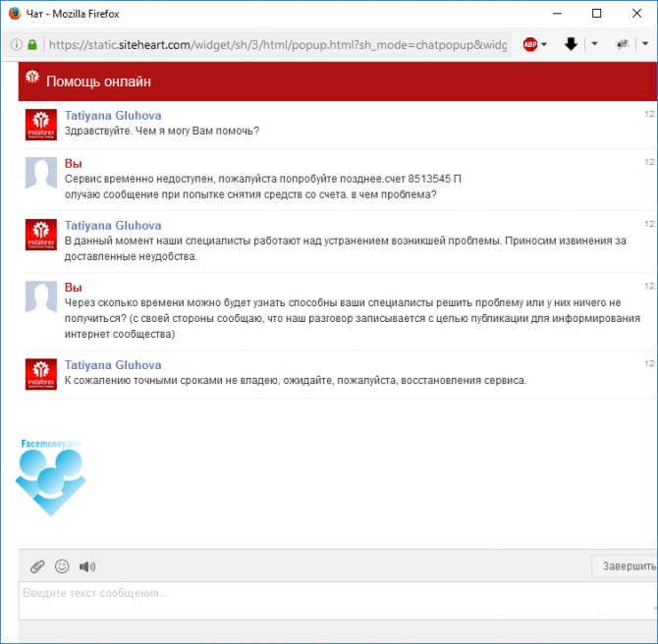Click the InstaForex avatar beside first message
The image size is (658, 644).
[41, 125]
